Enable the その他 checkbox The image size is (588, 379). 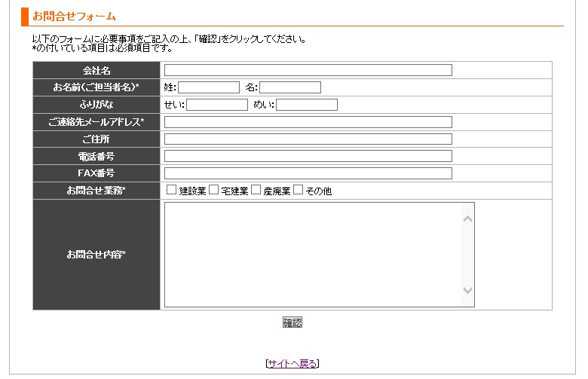pos(298,190)
